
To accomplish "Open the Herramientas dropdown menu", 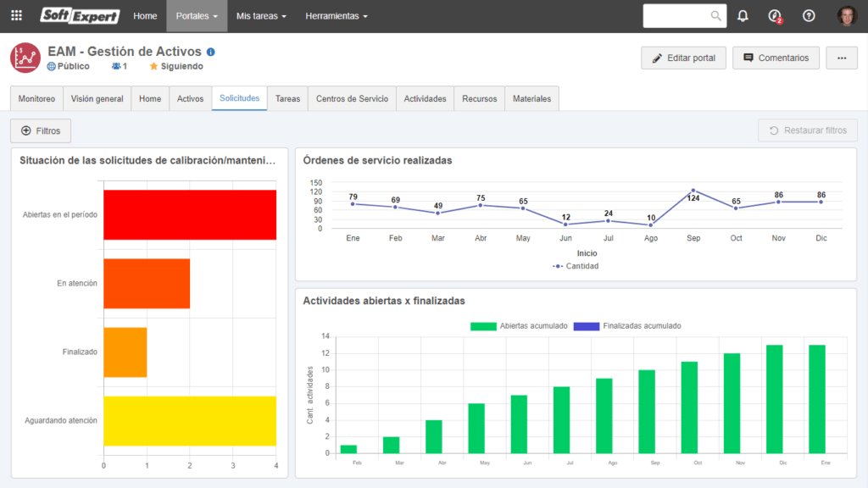I will click(x=337, y=16).
